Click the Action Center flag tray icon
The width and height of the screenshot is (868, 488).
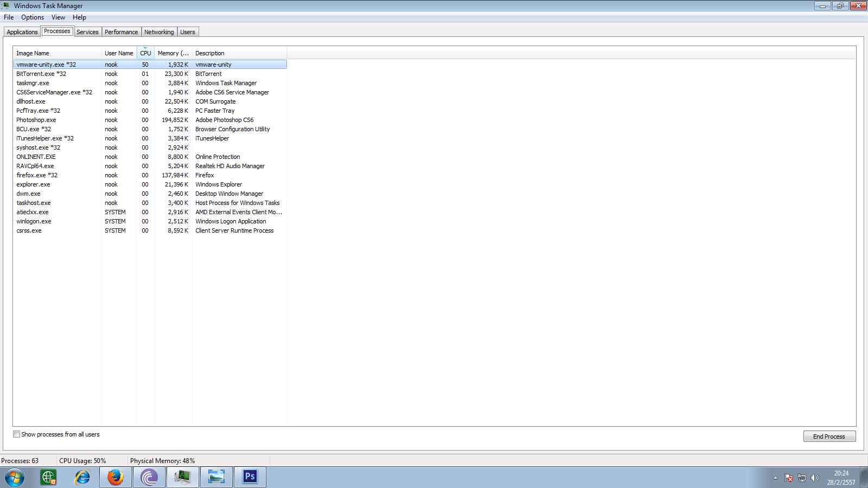tap(789, 478)
